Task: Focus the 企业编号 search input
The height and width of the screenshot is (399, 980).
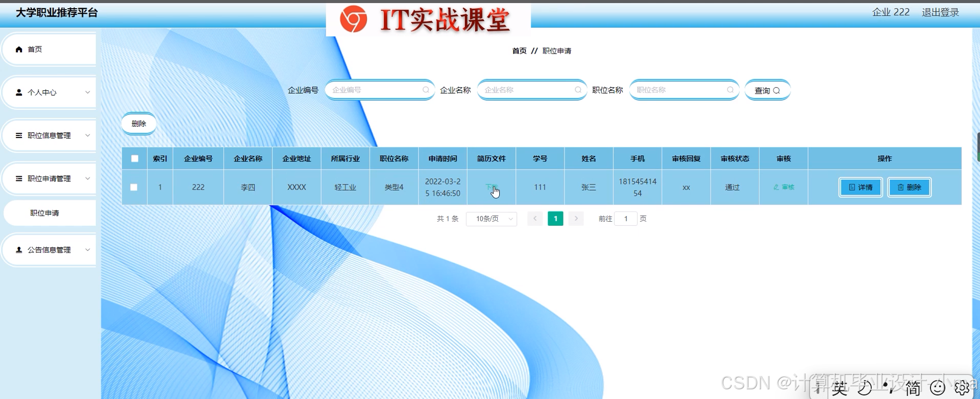Action: point(379,90)
